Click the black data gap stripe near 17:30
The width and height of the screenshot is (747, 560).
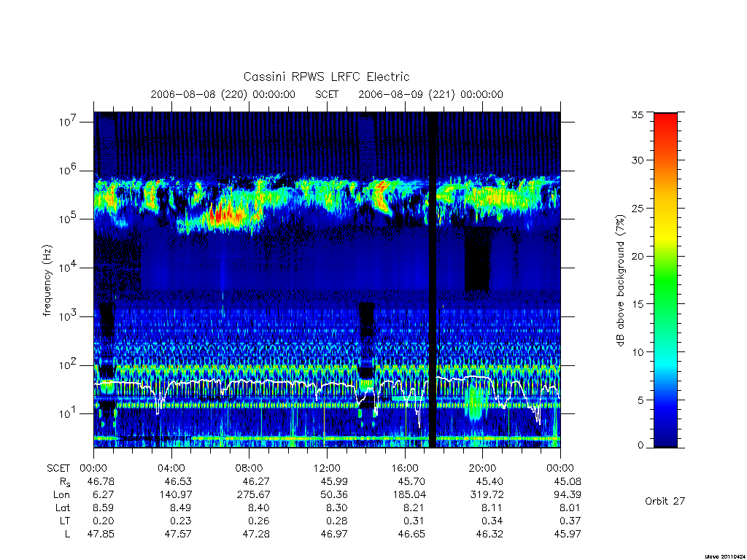[432, 280]
